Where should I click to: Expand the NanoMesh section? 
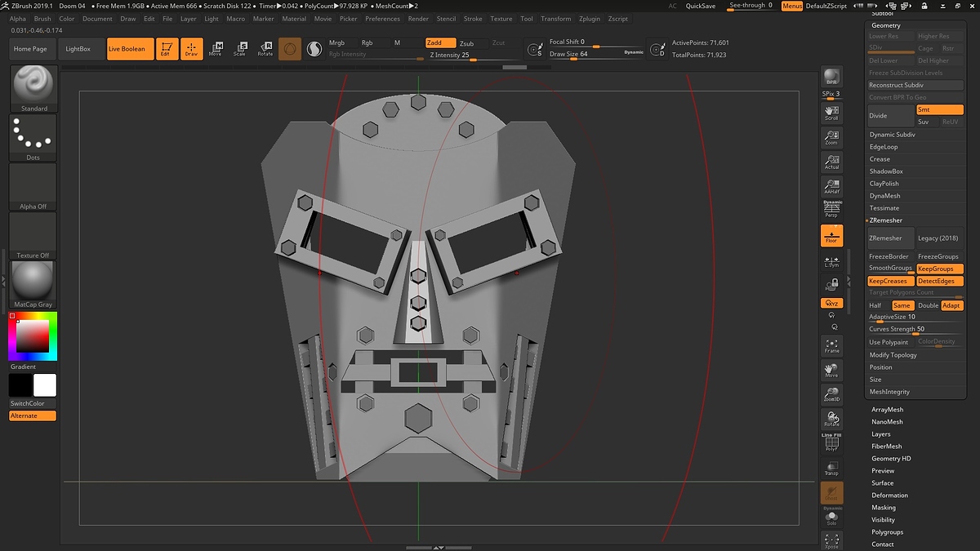pos(887,422)
